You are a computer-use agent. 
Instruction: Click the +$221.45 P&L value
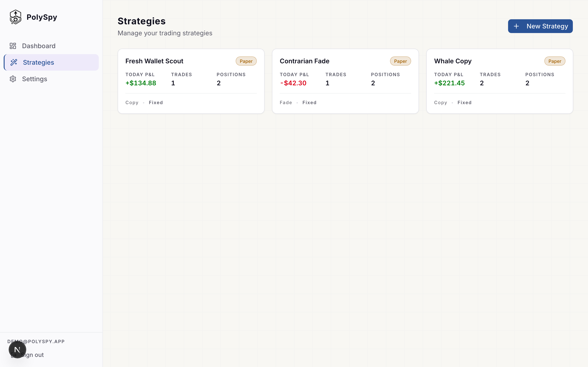tap(449, 83)
